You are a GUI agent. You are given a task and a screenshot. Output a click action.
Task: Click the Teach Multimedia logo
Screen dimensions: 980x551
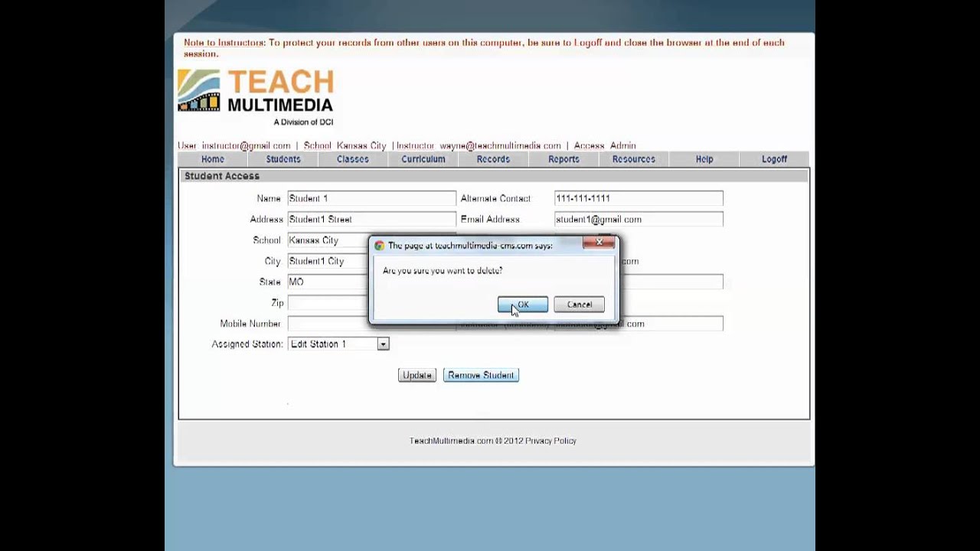point(256,97)
